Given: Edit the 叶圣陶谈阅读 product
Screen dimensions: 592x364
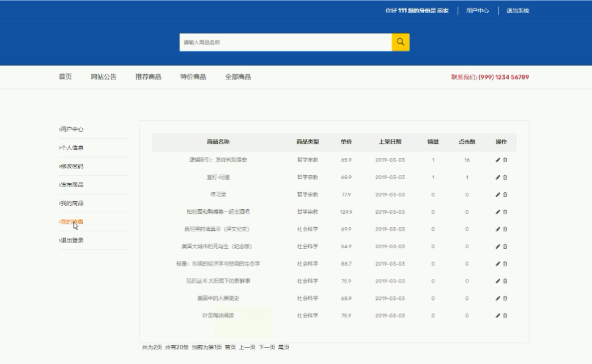Looking at the screenshot, I should pyautogui.click(x=498, y=316).
